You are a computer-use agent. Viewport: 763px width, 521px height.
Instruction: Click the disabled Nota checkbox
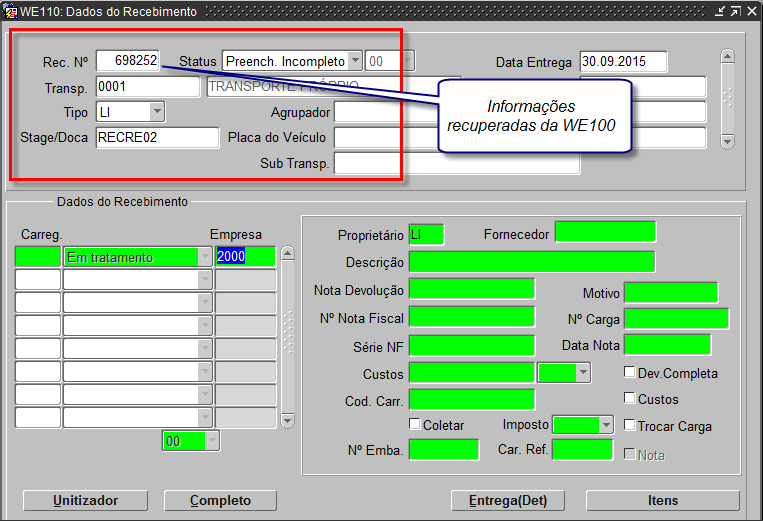[x=630, y=454]
